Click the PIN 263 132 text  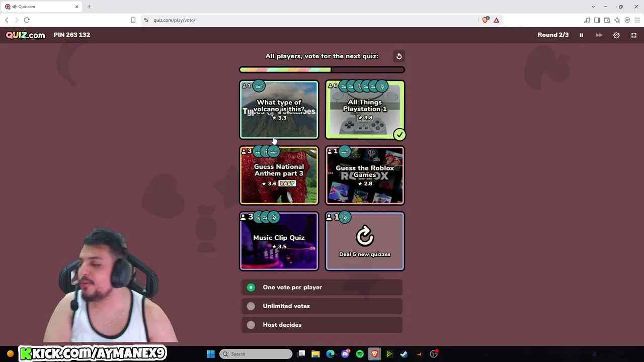tap(72, 35)
